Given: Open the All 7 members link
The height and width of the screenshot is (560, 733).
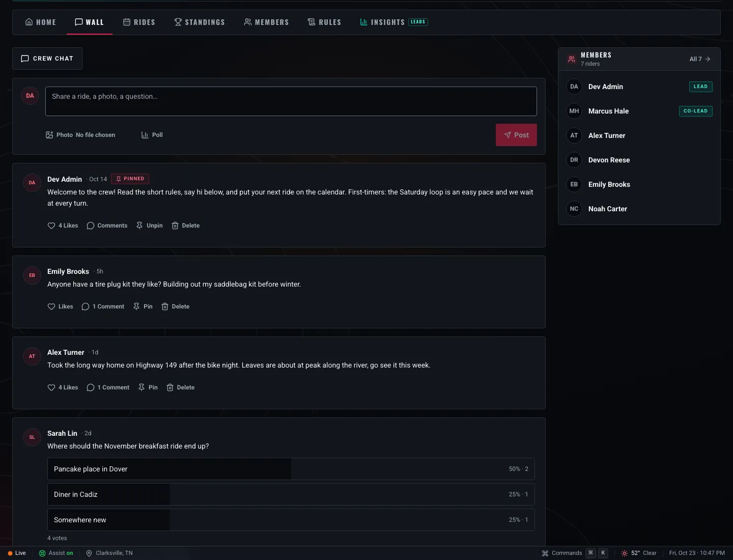Looking at the screenshot, I should click(700, 59).
